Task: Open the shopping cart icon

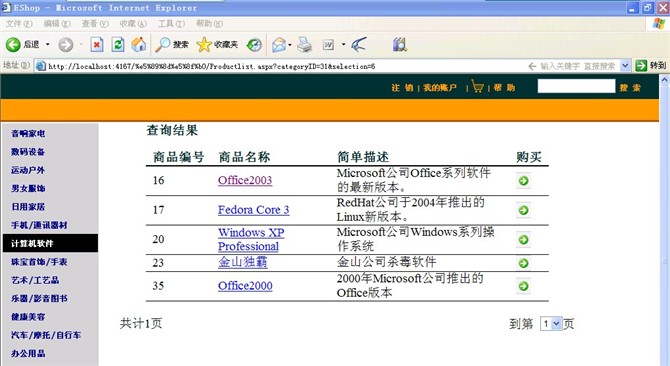Action: pos(477,86)
